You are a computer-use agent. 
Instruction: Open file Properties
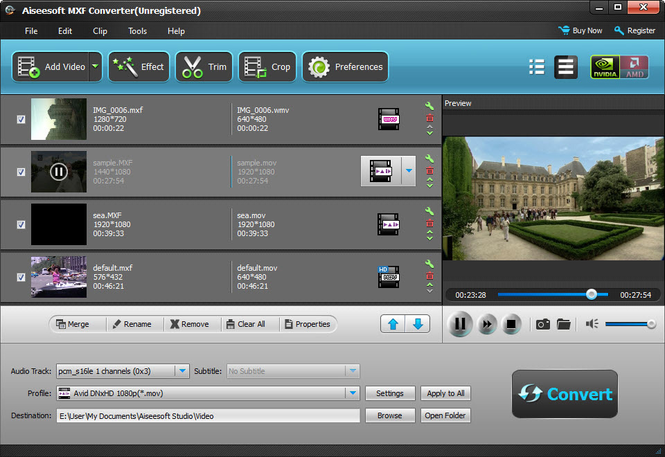pos(307,324)
